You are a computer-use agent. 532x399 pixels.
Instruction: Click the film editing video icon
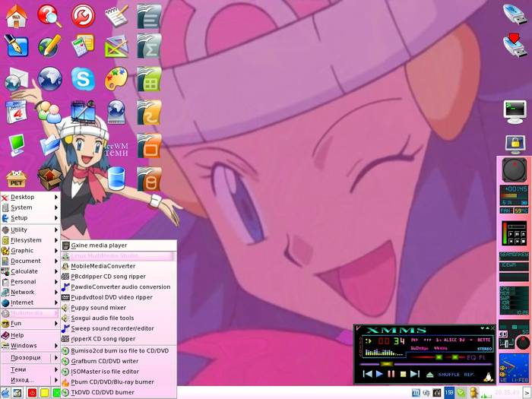(x=83, y=112)
